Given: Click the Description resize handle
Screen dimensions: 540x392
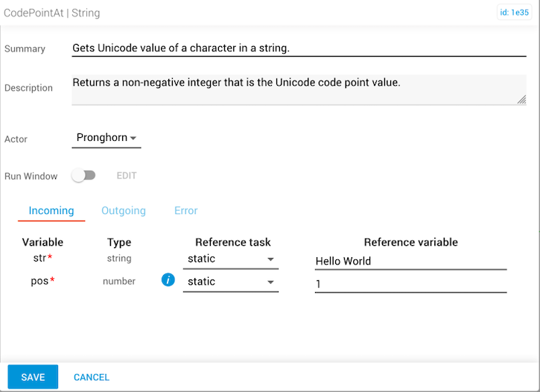Looking at the screenshot, I should [521, 100].
